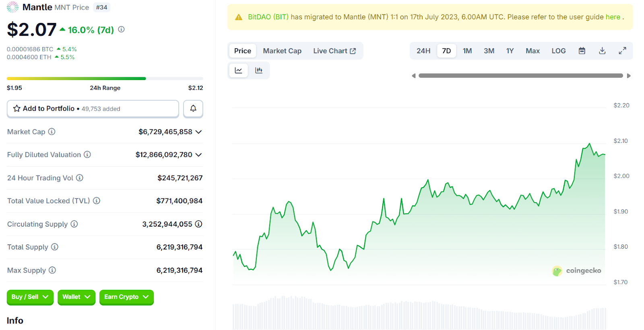Switch to line chart view icon
The width and height of the screenshot is (644, 330).
pyautogui.click(x=238, y=70)
